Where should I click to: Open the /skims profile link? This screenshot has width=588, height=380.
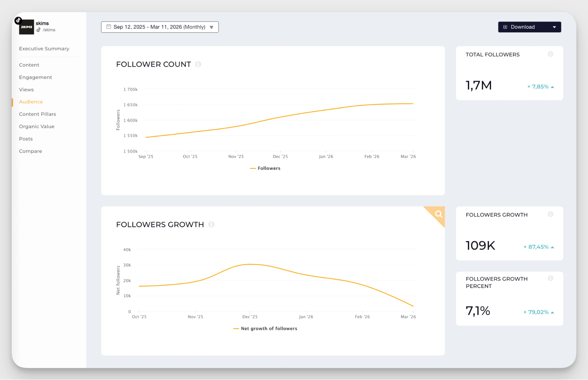coord(49,30)
